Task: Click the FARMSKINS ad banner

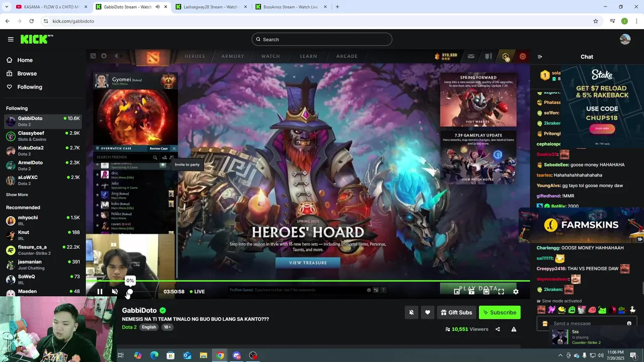Action: [x=582, y=225]
